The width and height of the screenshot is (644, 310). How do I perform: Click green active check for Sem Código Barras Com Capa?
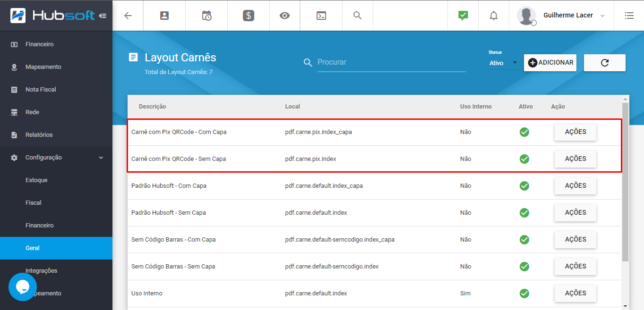click(x=524, y=240)
